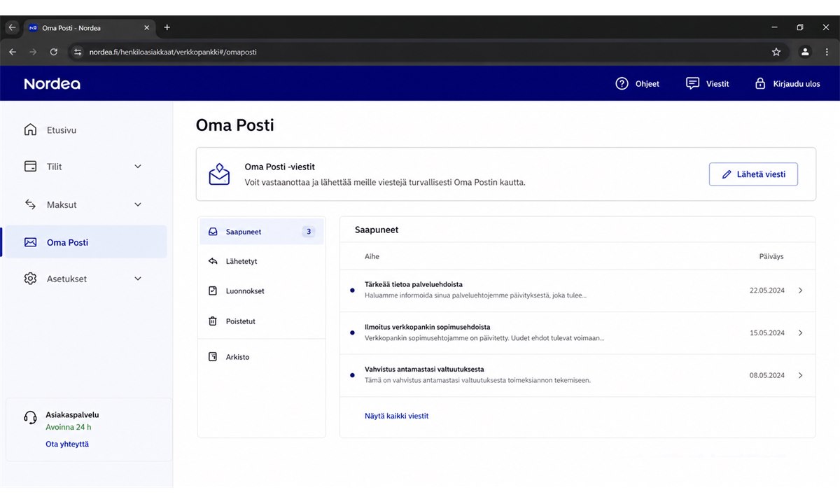Select Arkisto folder
Screen dimensions: 840x504
tap(262, 357)
